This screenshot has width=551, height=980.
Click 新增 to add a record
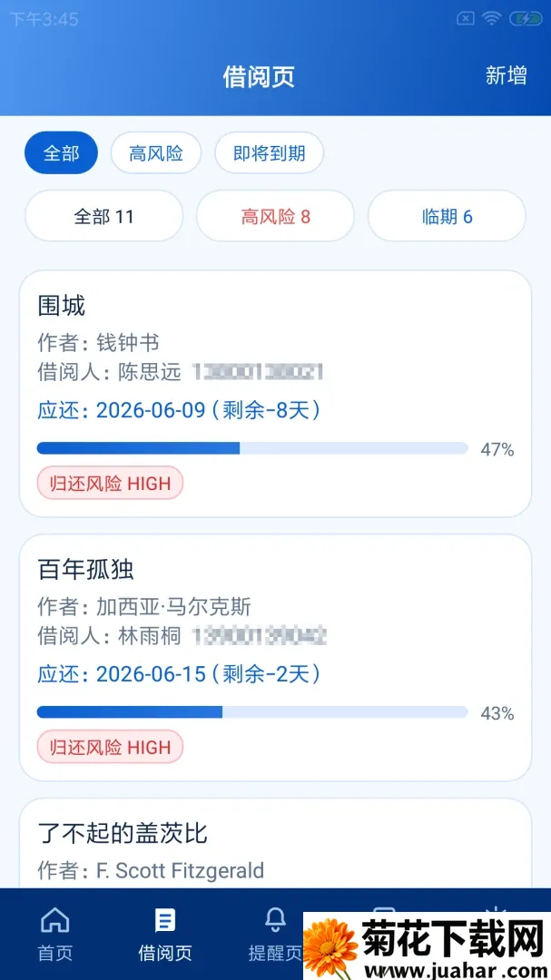click(506, 75)
